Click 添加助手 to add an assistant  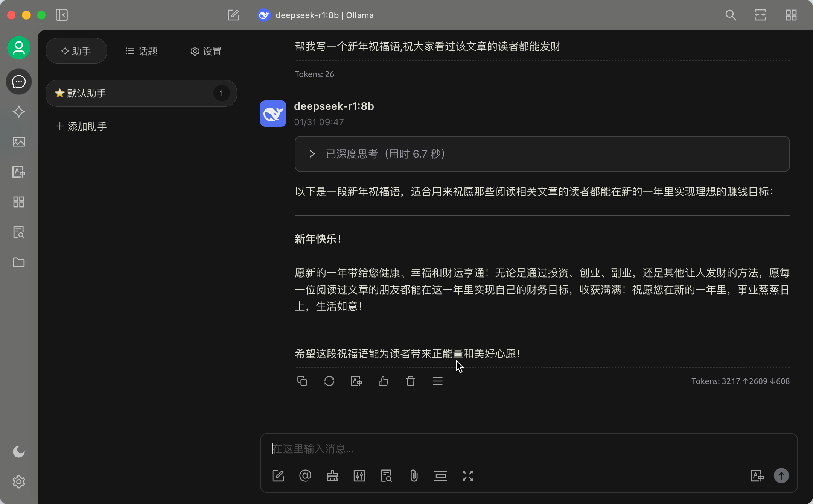[81, 126]
